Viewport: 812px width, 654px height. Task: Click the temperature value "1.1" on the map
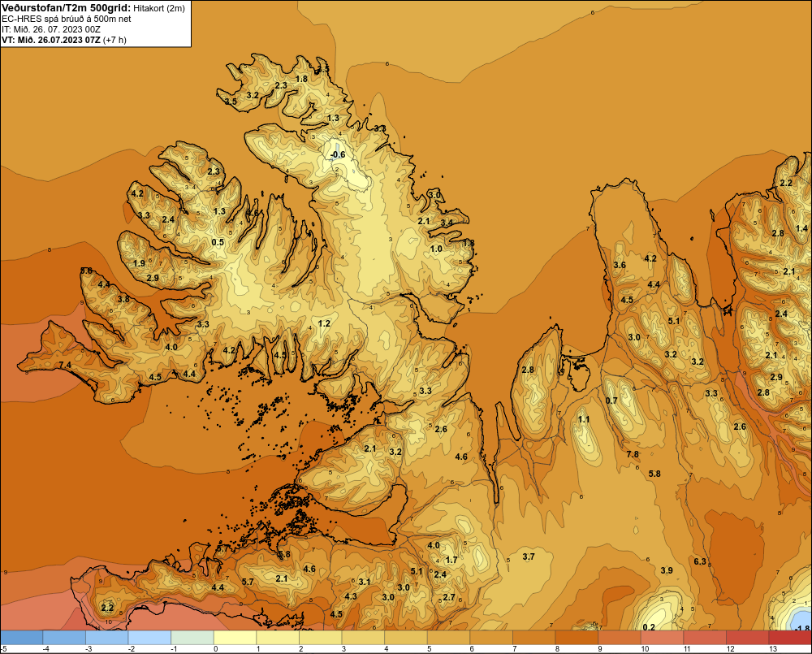584,419
